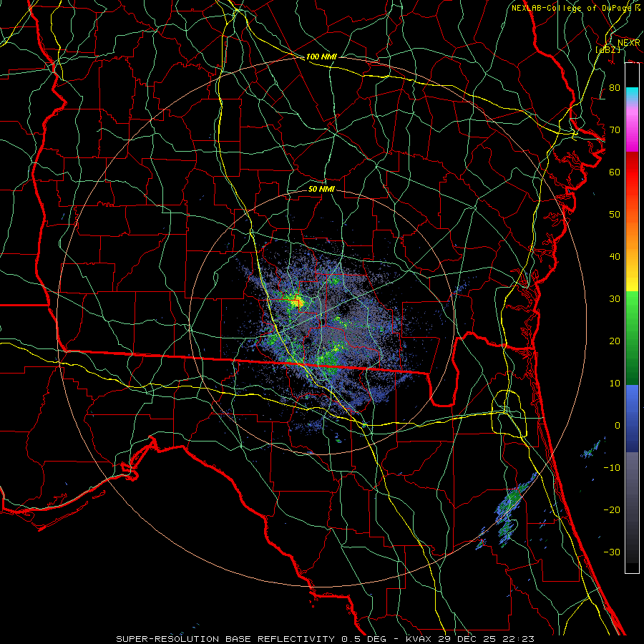This screenshot has height=644, width=644.
Task: Click the 40 dBZ scale value
Action: (x=615, y=257)
